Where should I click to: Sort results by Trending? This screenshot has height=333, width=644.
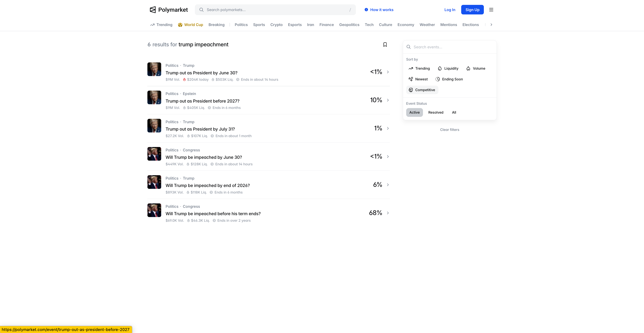[419, 68]
